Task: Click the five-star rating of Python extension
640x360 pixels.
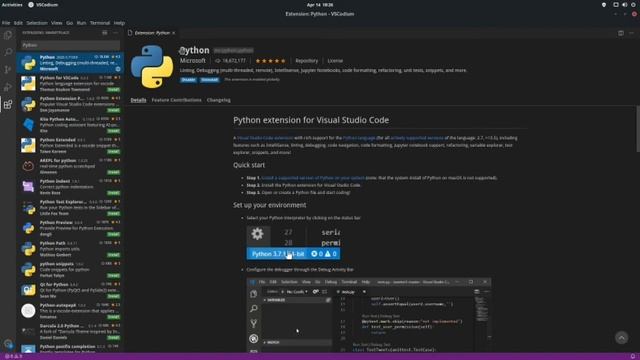Action: pos(270,61)
